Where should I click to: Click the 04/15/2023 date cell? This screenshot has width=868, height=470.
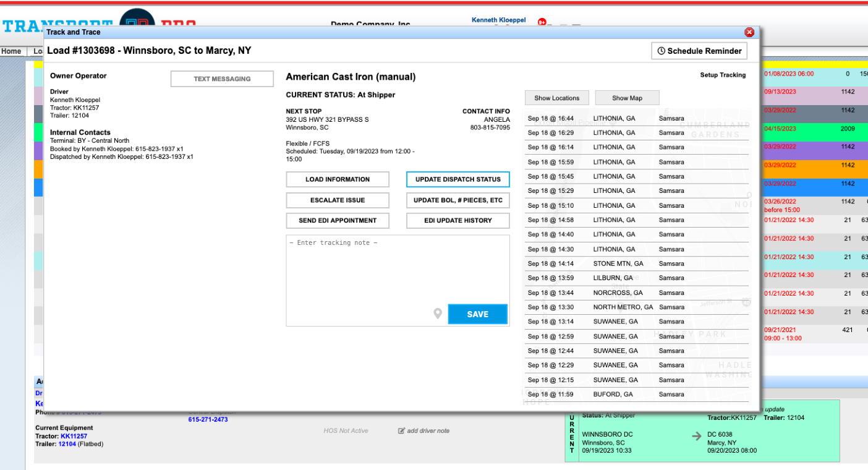(x=780, y=129)
